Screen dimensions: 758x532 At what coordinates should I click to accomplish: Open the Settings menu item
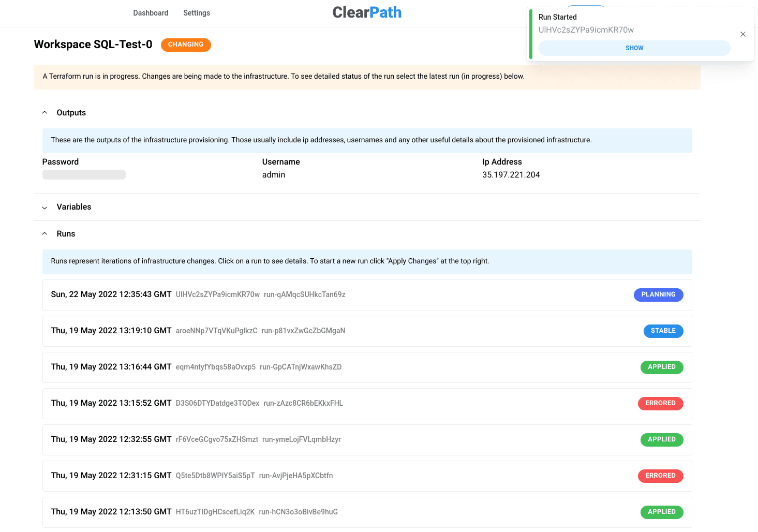point(197,13)
